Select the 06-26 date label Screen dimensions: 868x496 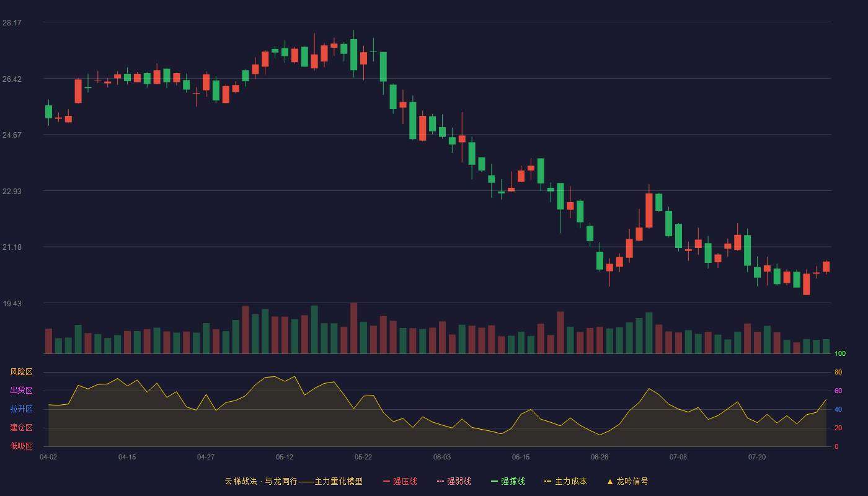tap(600, 457)
